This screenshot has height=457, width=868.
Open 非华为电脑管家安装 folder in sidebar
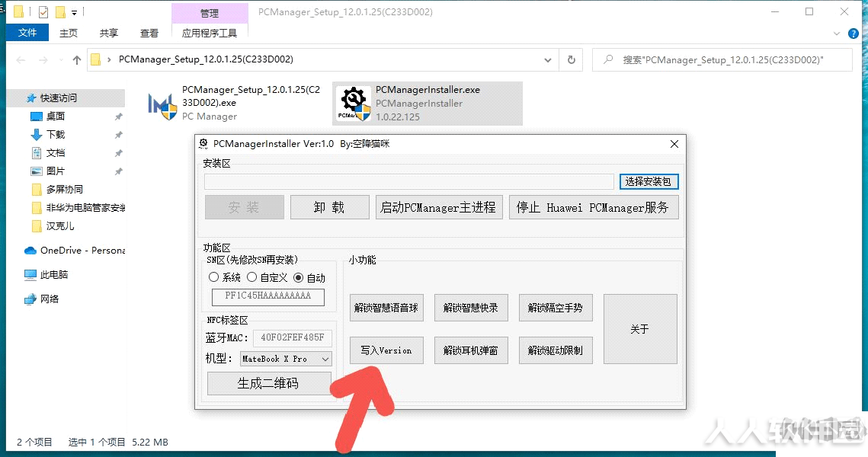point(85,207)
